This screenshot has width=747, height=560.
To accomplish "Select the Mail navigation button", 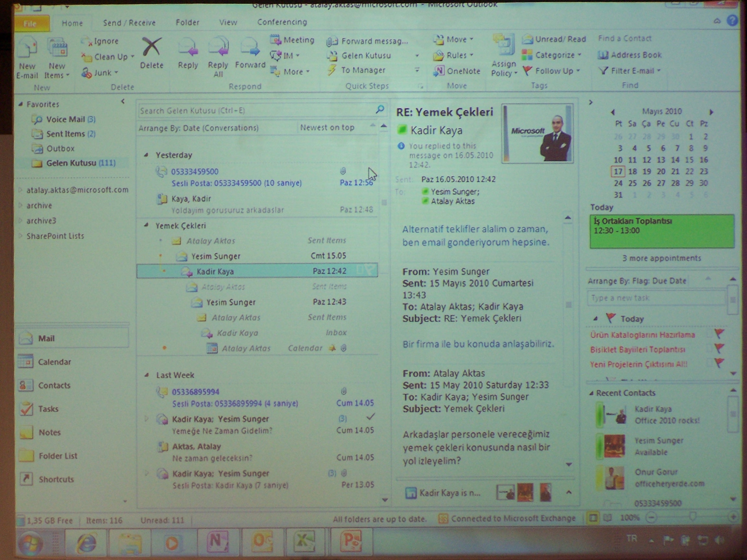I will pyautogui.click(x=73, y=338).
